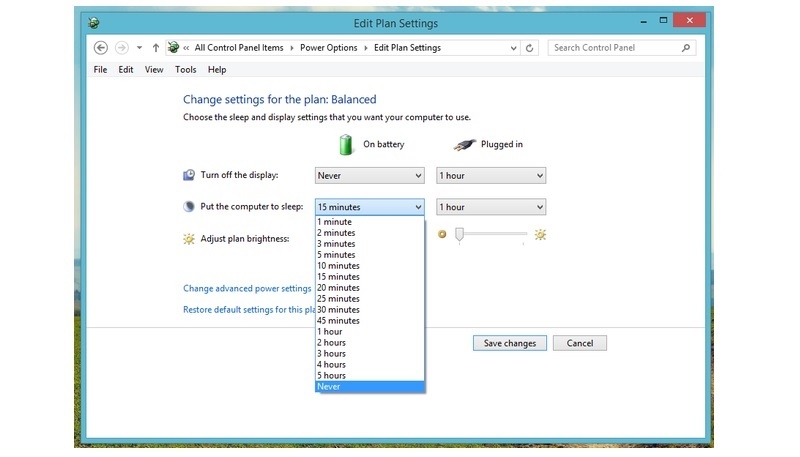Click the bright sun icon right of slider

[540, 235]
